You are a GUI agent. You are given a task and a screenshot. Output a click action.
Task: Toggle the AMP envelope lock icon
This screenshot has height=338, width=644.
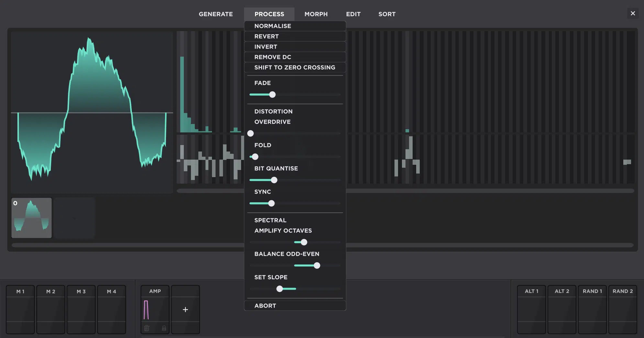click(x=164, y=328)
